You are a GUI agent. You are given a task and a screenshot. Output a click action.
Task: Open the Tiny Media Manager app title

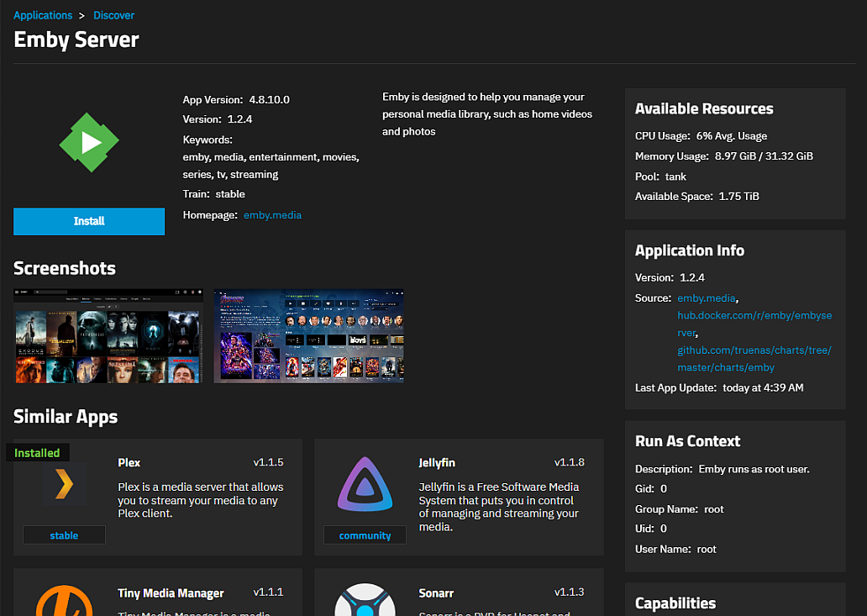tap(171, 593)
